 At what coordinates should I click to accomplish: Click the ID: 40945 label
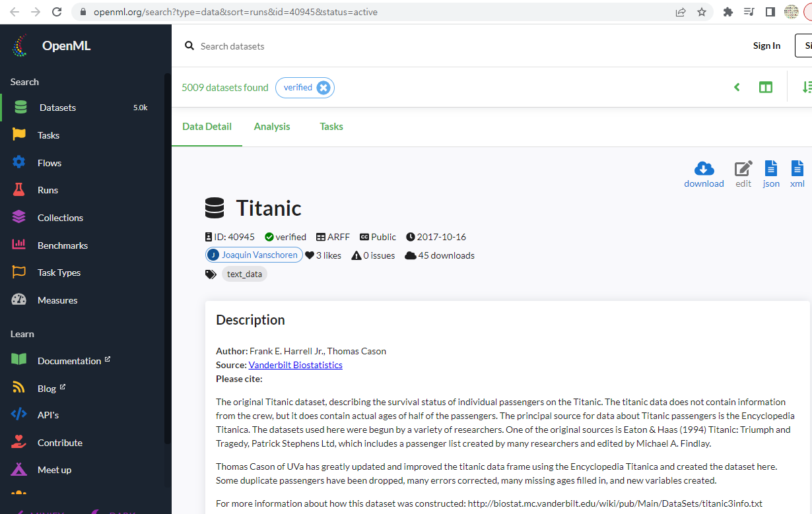[x=230, y=237]
